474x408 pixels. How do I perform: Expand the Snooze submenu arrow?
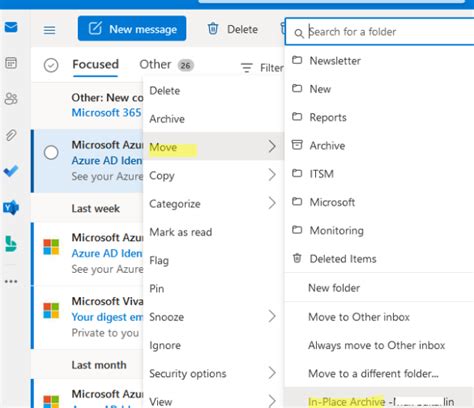pyautogui.click(x=272, y=316)
